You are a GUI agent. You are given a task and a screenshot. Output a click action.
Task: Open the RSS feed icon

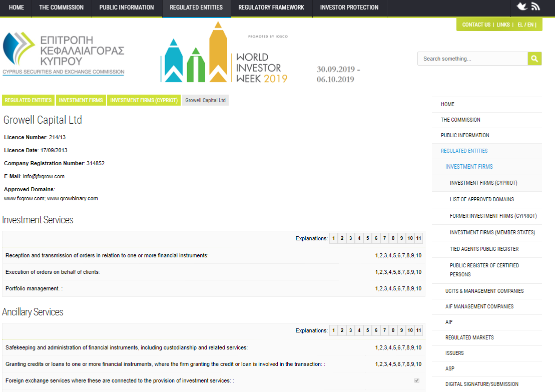click(x=535, y=7)
